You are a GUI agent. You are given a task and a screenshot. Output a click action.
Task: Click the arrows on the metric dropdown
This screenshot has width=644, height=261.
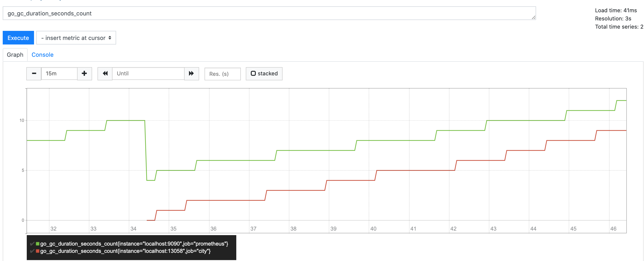[x=110, y=38]
